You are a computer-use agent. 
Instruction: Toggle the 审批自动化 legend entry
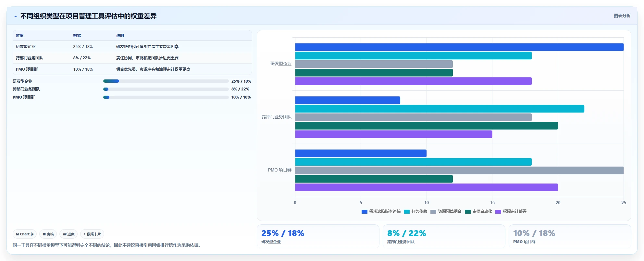pos(478,211)
